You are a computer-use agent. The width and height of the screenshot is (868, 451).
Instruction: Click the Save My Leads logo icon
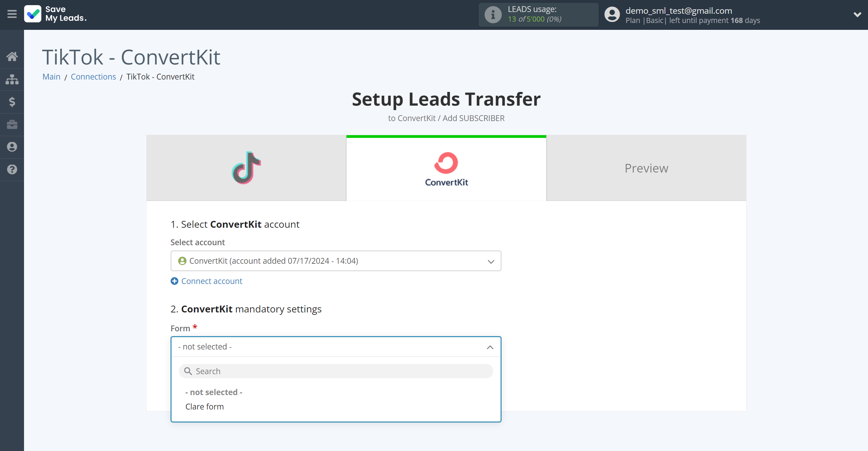tap(32, 14)
